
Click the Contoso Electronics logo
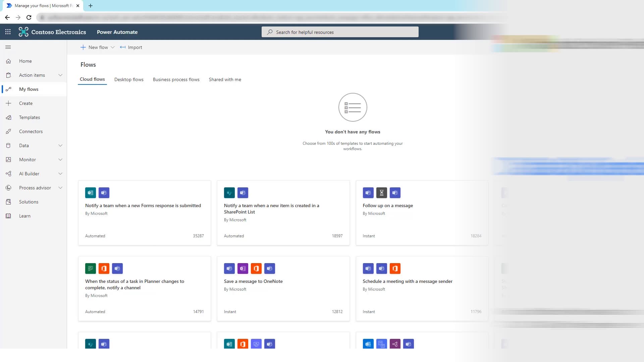(23, 32)
